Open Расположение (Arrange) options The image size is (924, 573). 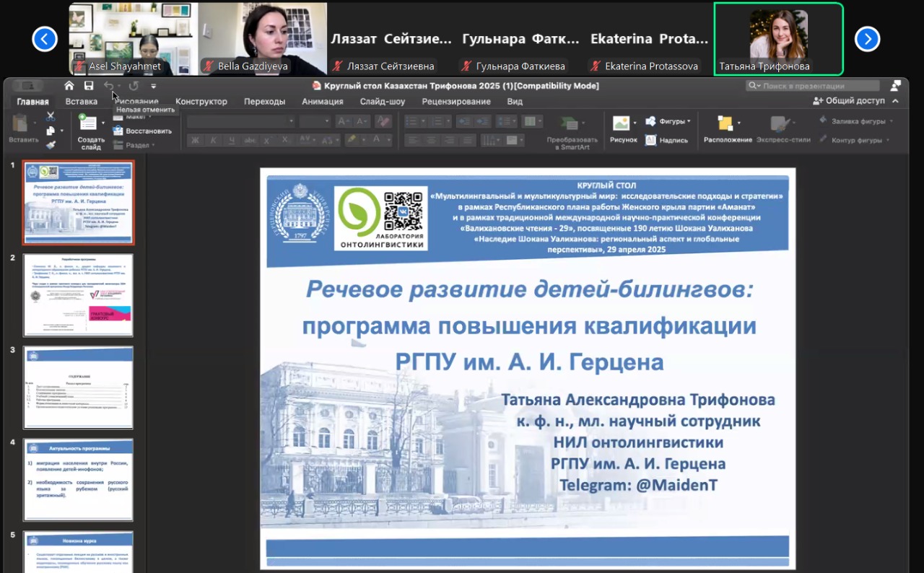click(727, 128)
